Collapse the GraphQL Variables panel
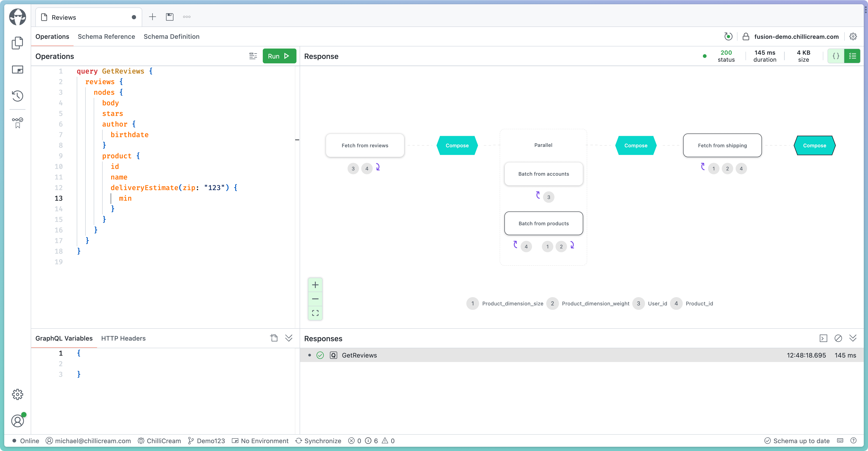This screenshot has height=451, width=868. [289, 338]
